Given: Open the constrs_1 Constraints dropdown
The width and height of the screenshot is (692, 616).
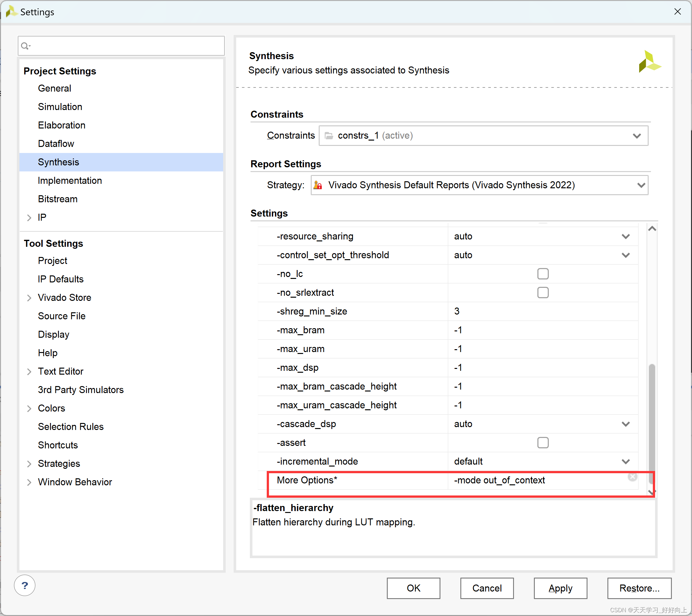Looking at the screenshot, I should tap(636, 136).
